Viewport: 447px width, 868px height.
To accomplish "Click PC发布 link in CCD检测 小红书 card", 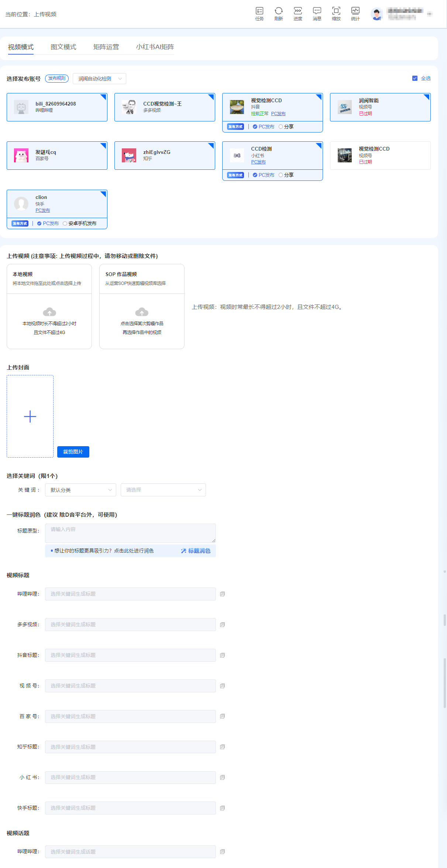I will (258, 162).
